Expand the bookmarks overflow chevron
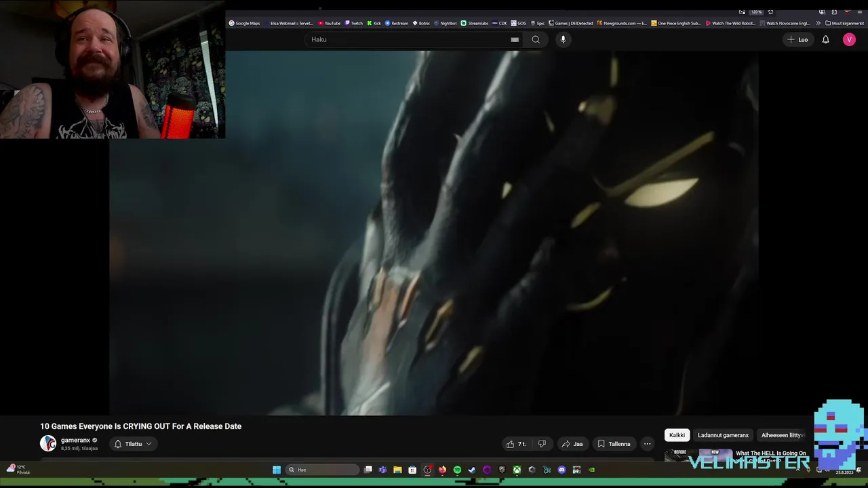 (x=818, y=23)
